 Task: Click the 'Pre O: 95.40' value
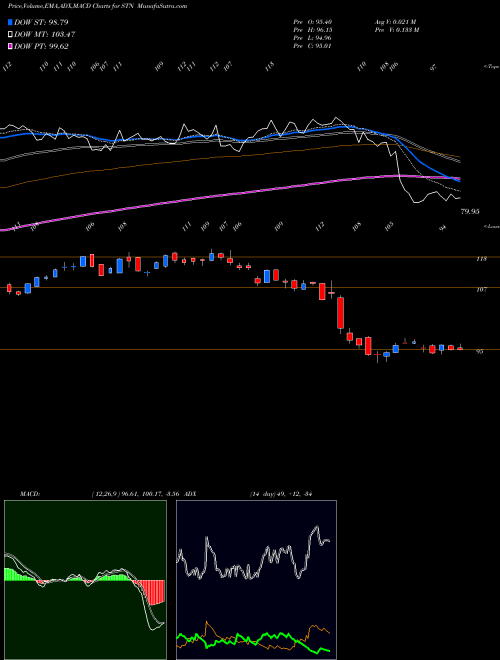tap(312, 22)
